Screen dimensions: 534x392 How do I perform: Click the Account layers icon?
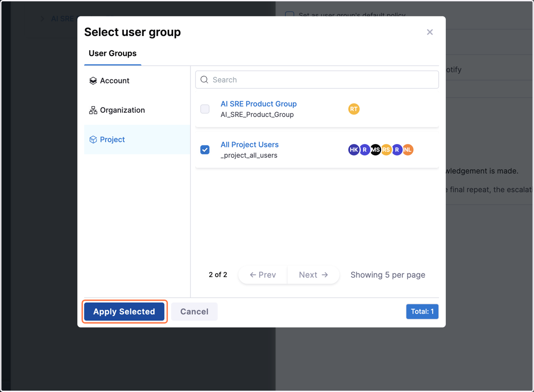pos(93,80)
